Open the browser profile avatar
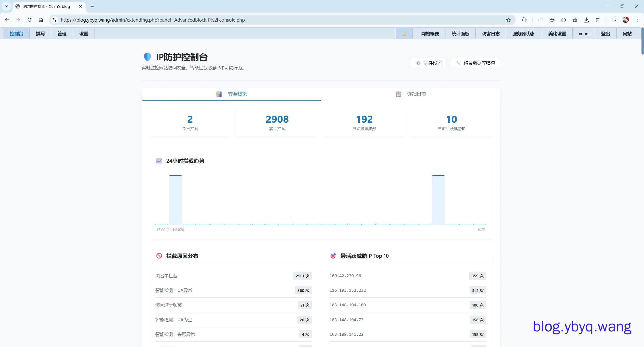The width and height of the screenshot is (644, 347). tap(626, 20)
